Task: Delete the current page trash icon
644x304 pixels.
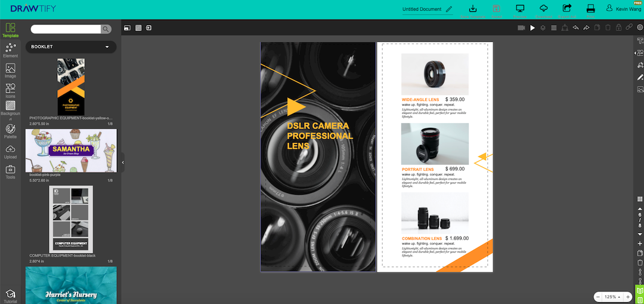Action: pos(639,262)
